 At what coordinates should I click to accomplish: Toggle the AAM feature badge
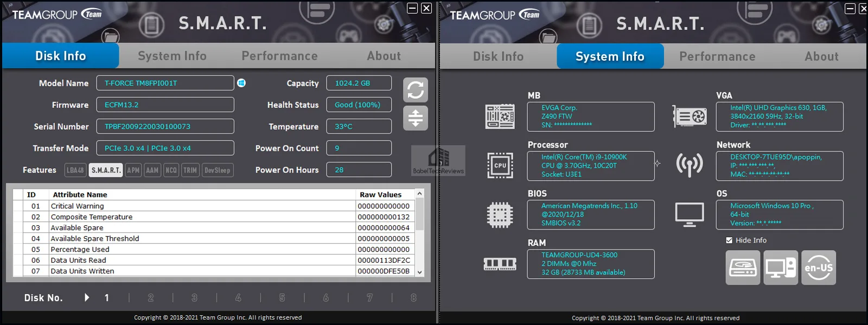click(x=152, y=170)
